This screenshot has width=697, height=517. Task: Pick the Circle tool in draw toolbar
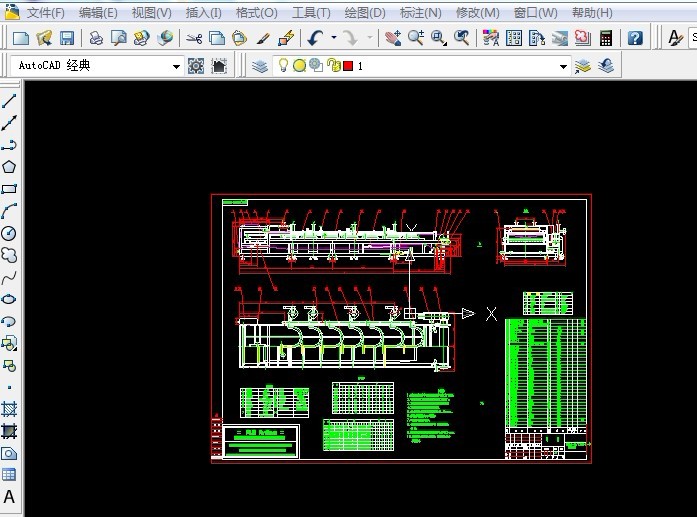click(x=9, y=233)
